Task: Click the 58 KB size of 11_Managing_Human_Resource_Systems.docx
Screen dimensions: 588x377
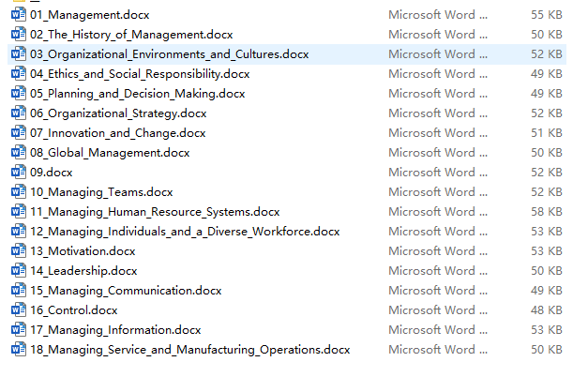Action: point(547,212)
